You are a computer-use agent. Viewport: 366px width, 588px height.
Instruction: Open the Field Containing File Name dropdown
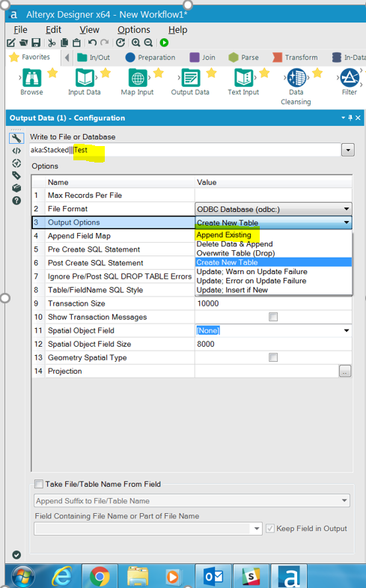pyautogui.click(x=257, y=528)
